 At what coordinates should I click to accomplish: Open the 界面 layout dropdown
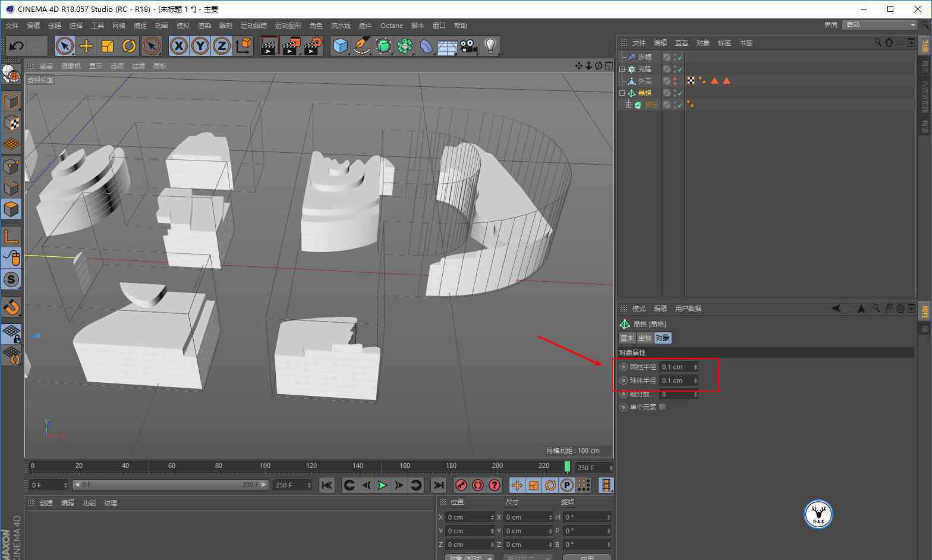click(881, 24)
